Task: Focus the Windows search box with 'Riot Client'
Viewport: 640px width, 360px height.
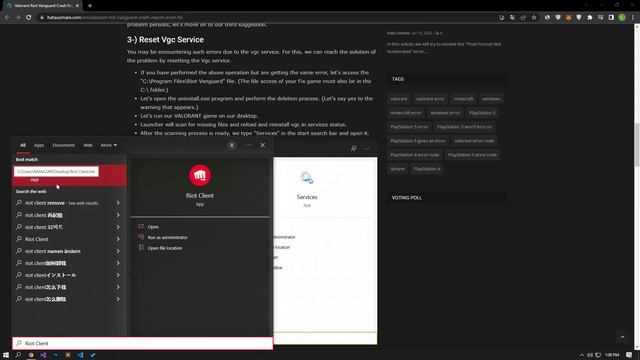Action: 142,343
